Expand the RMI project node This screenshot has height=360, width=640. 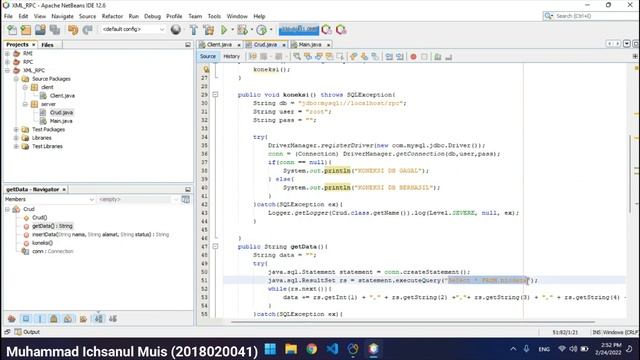7,53
